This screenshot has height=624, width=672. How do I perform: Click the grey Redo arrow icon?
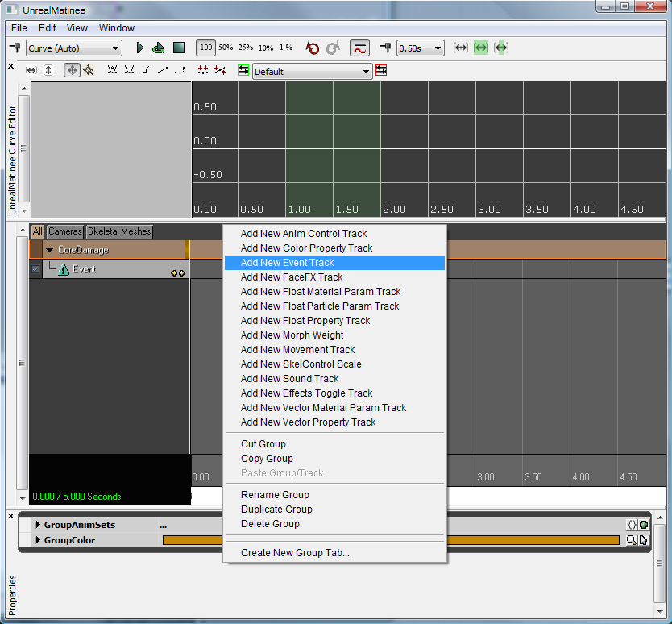pos(333,48)
